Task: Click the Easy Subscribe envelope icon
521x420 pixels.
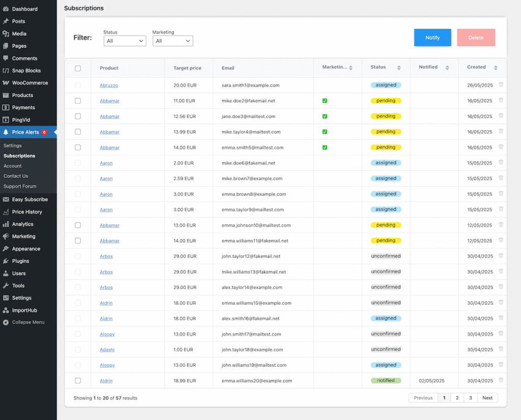Action: (x=6, y=200)
